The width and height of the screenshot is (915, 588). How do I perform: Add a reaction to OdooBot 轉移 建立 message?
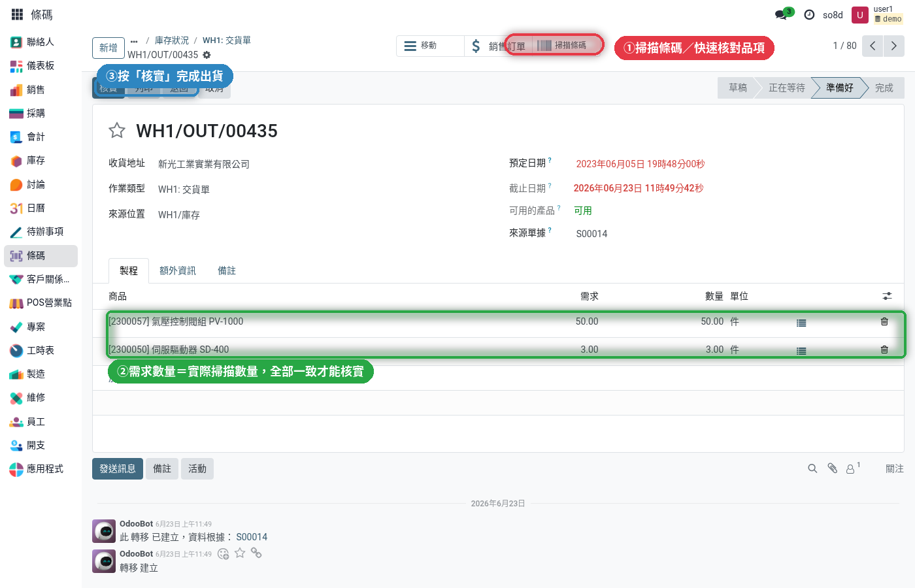[x=223, y=554]
